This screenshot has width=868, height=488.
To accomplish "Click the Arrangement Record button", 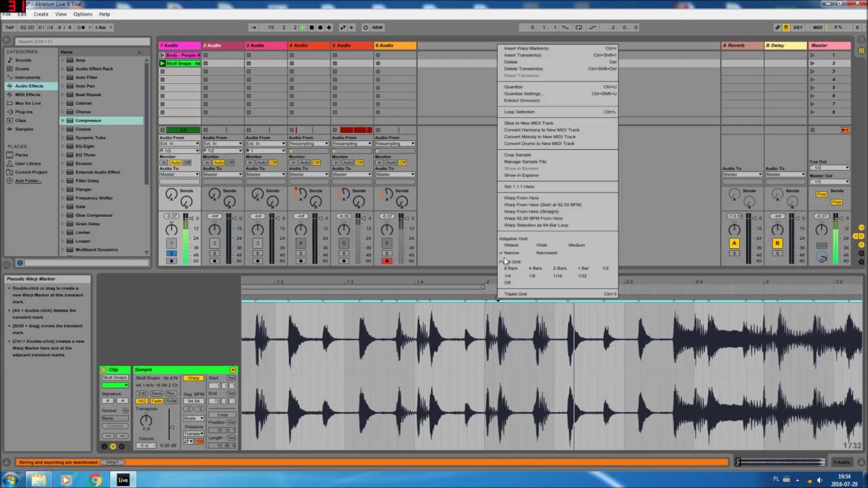I will pyautogui.click(x=320, y=28).
